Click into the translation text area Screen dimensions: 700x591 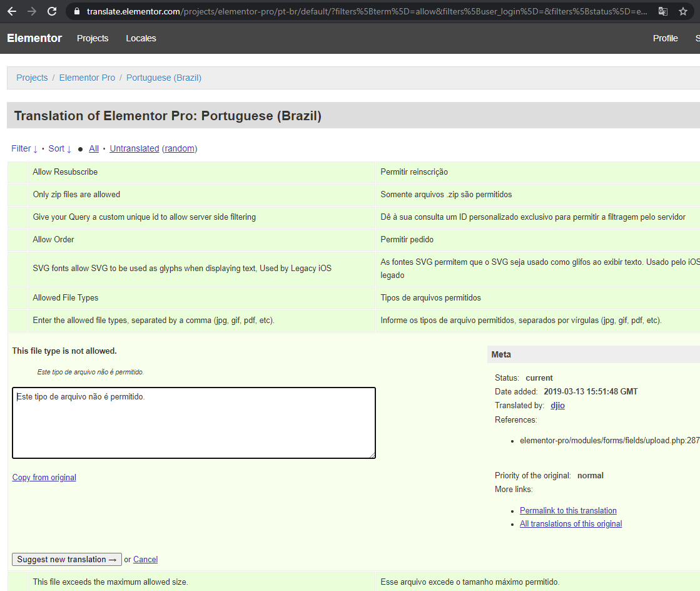point(194,423)
